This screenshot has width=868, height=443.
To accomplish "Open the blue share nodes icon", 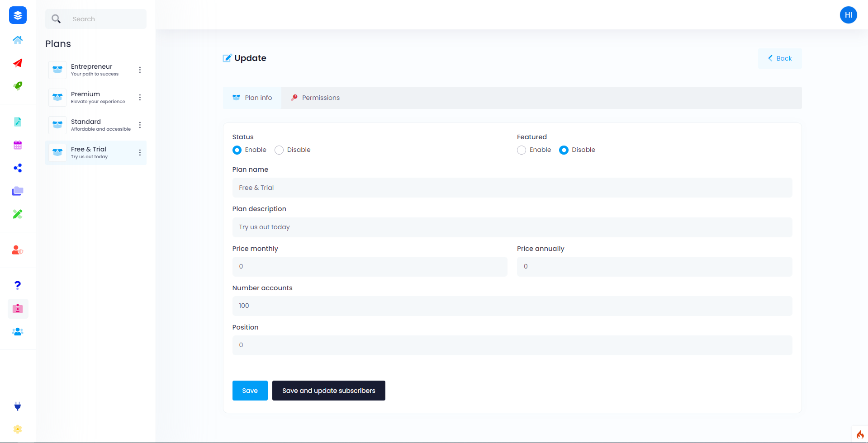I will click(x=18, y=168).
